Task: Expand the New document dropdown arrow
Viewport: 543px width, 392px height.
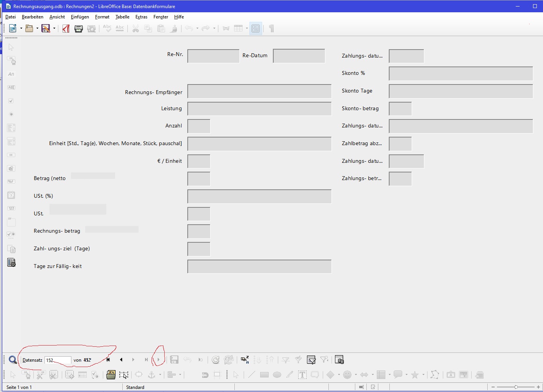Action: coord(21,28)
